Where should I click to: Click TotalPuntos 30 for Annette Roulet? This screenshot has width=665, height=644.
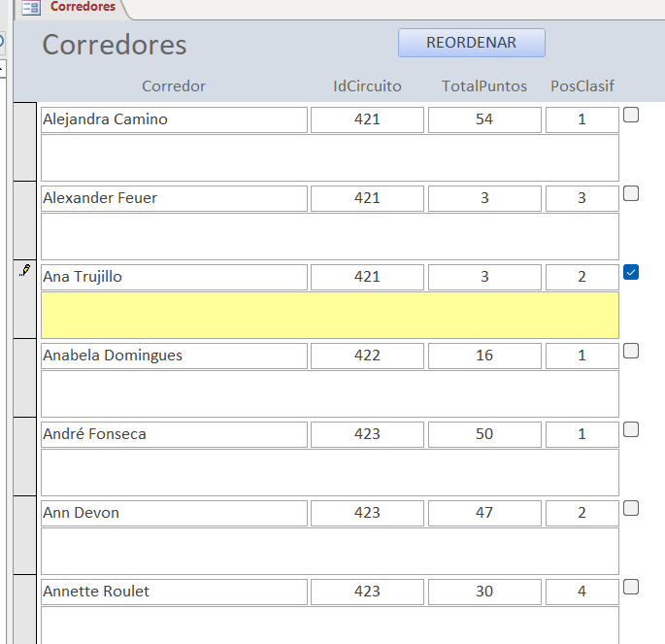point(484,592)
